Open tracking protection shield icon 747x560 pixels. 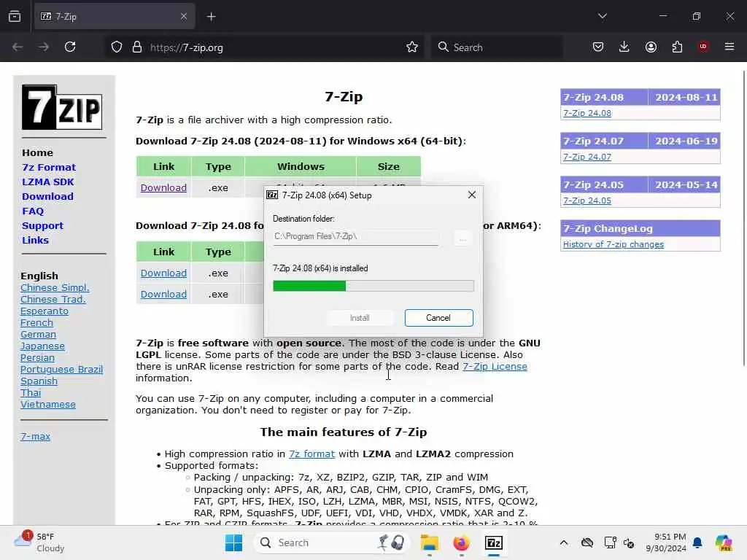pos(117,47)
